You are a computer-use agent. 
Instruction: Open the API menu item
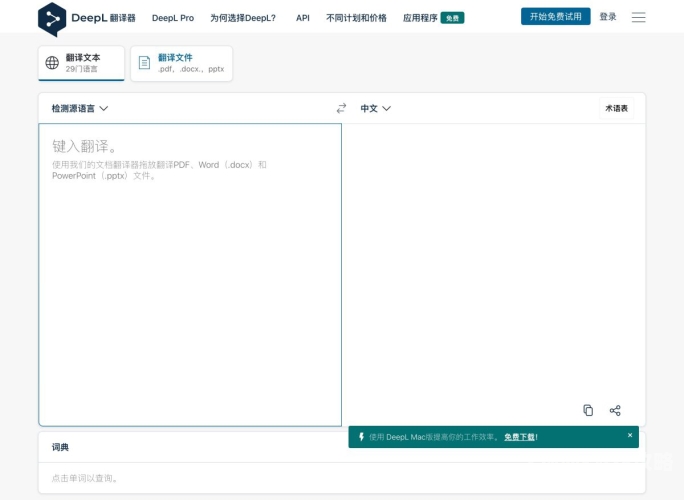303,18
